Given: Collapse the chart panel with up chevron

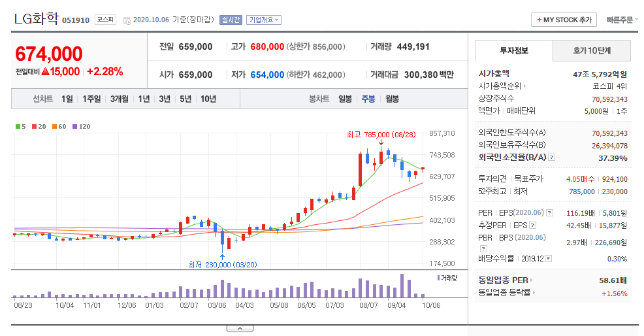Looking at the screenshot, I should 240,328.
